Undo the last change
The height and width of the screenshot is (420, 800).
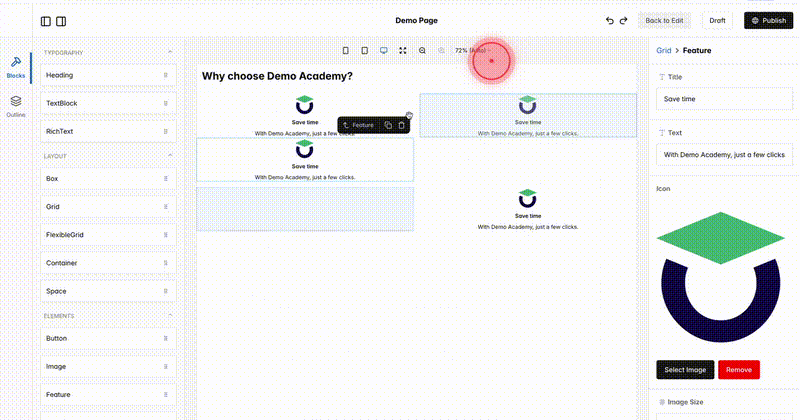coord(610,20)
